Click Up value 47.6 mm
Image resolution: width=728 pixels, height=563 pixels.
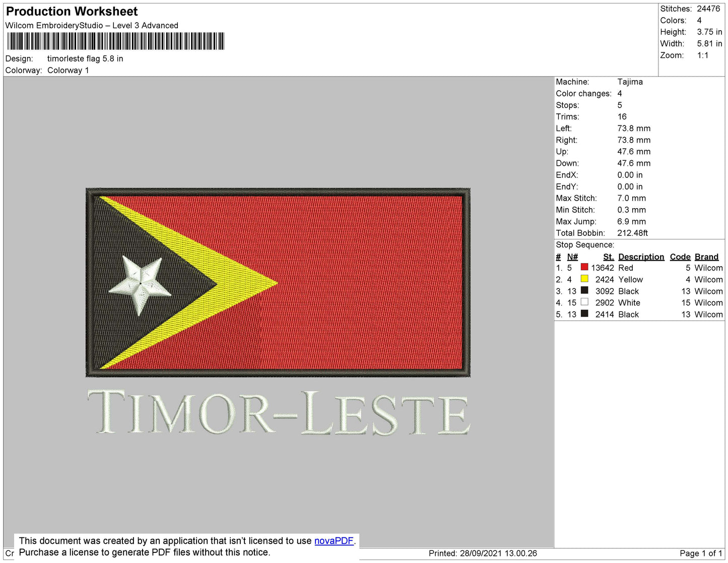[x=634, y=152]
